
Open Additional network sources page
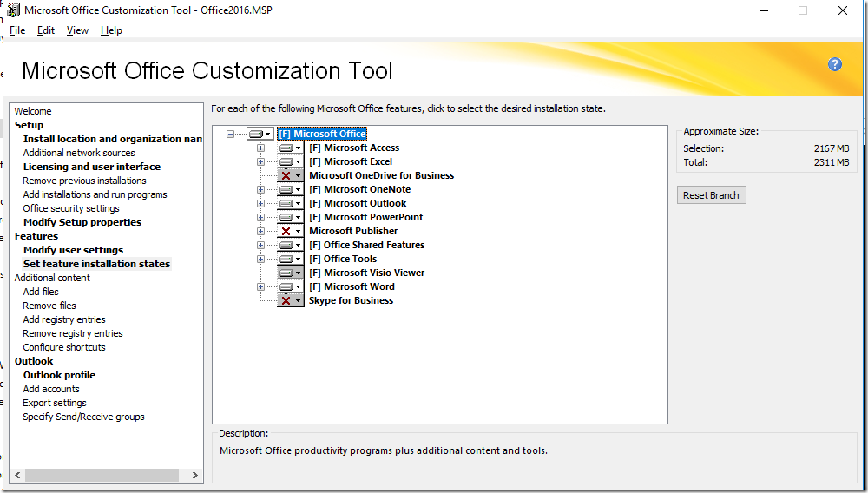click(79, 153)
